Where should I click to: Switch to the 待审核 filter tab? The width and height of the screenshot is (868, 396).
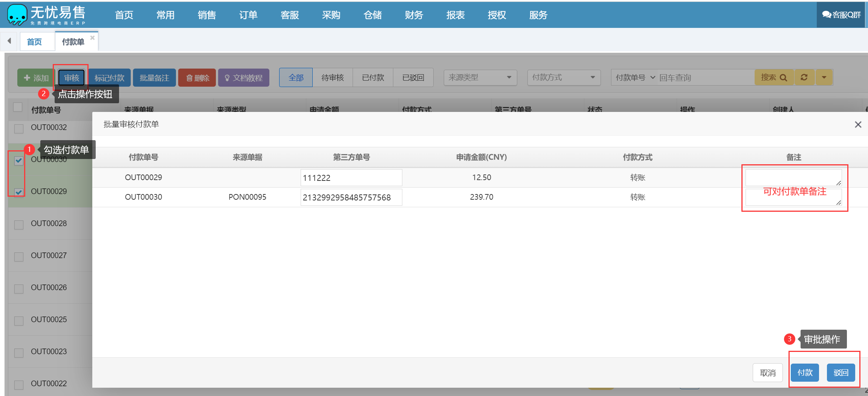(332, 78)
